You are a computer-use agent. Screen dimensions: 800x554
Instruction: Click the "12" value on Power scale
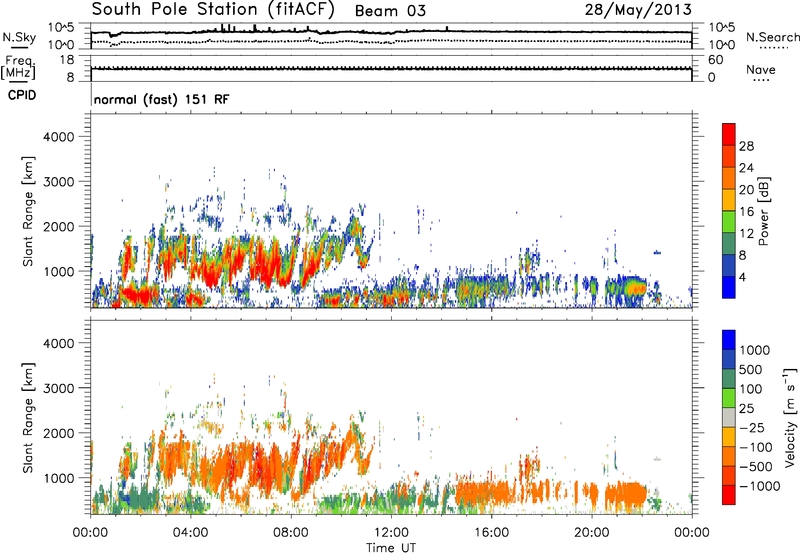[746, 234]
